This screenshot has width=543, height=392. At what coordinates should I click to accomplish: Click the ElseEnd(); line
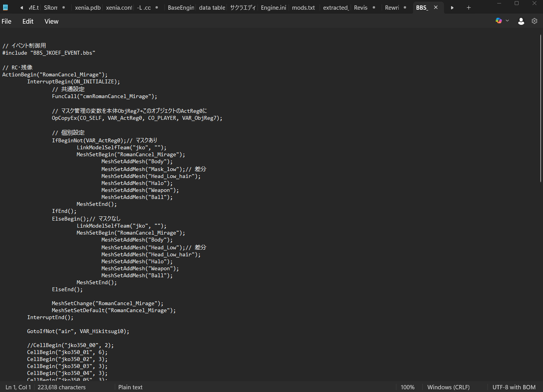[x=67, y=289]
